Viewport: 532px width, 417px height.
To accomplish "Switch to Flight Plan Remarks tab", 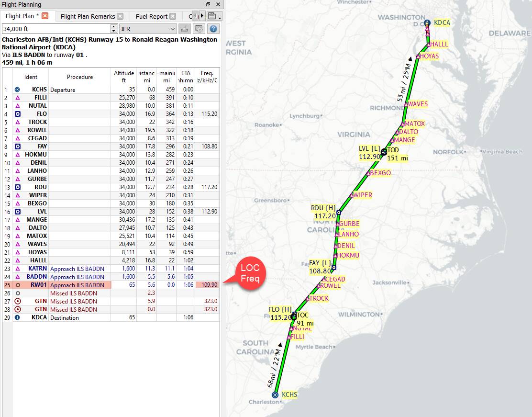I will [x=88, y=16].
